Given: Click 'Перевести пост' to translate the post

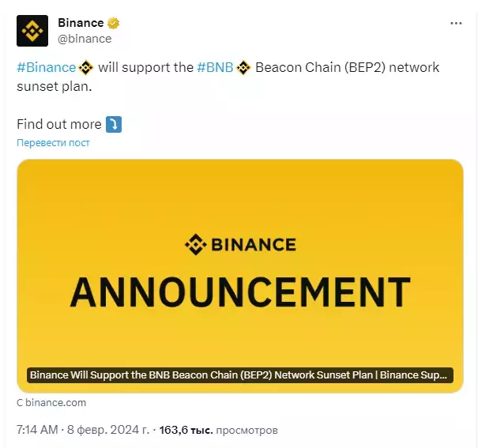Looking at the screenshot, I should (53, 143).
